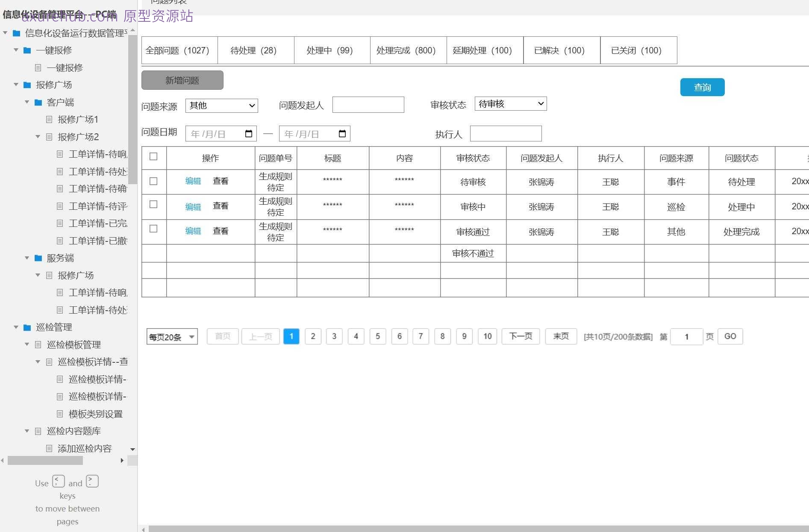Open calendar picker for start 问题日期

(249, 134)
